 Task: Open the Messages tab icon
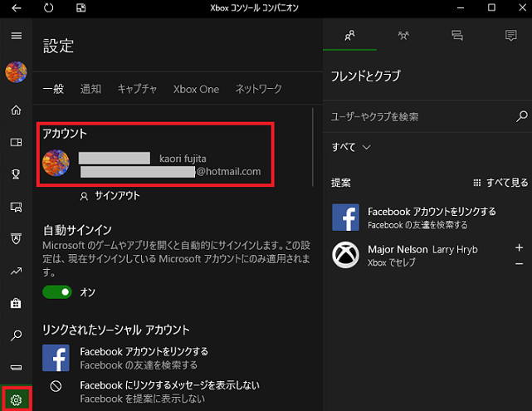tap(457, 36)
